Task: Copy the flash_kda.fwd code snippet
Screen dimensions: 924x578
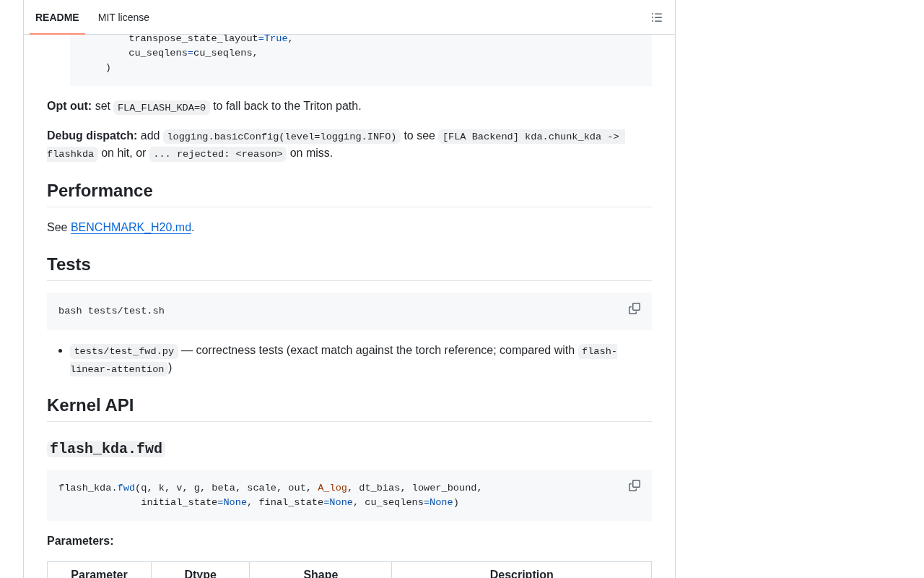Action: (635, 486)
